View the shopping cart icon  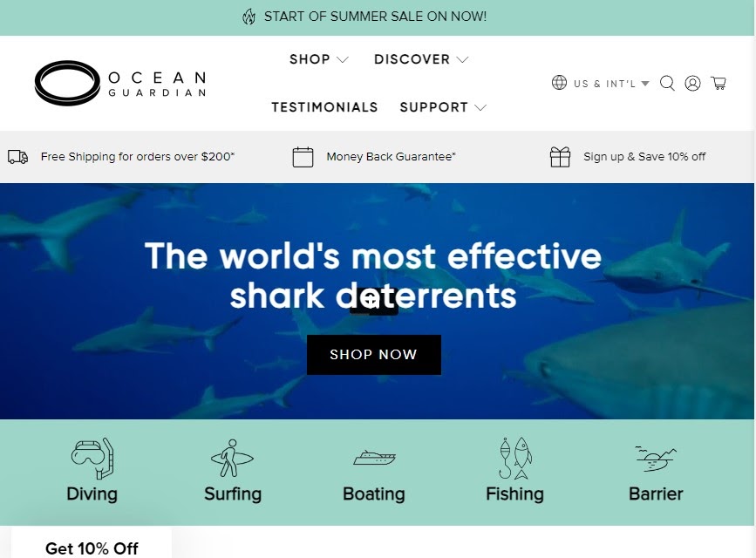[719, 83]
